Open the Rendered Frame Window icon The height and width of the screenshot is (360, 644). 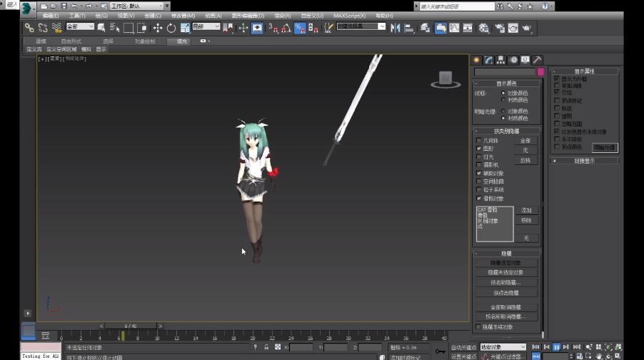coord(513,28)
